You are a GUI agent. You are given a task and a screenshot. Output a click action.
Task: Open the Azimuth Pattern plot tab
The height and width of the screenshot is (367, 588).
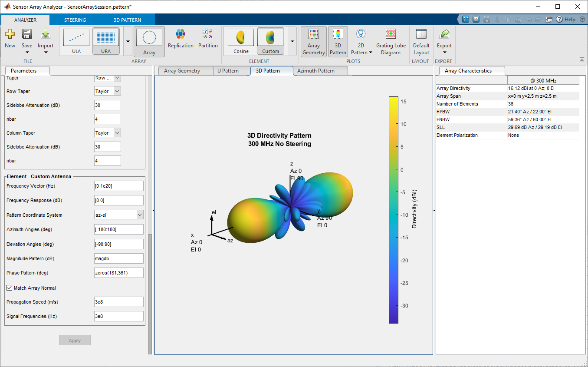pyautogui.click(x=315, y=71)
